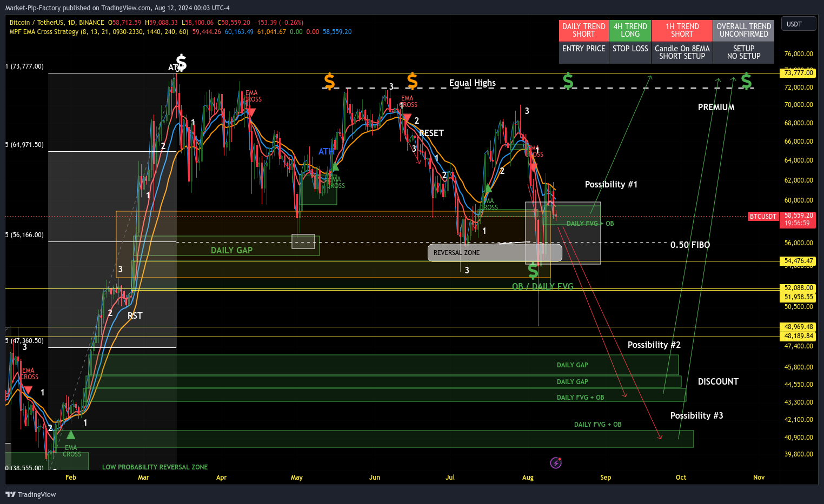Open the purple lightning event icon
The image size is (824, 504).
click(x=556, y=462)
